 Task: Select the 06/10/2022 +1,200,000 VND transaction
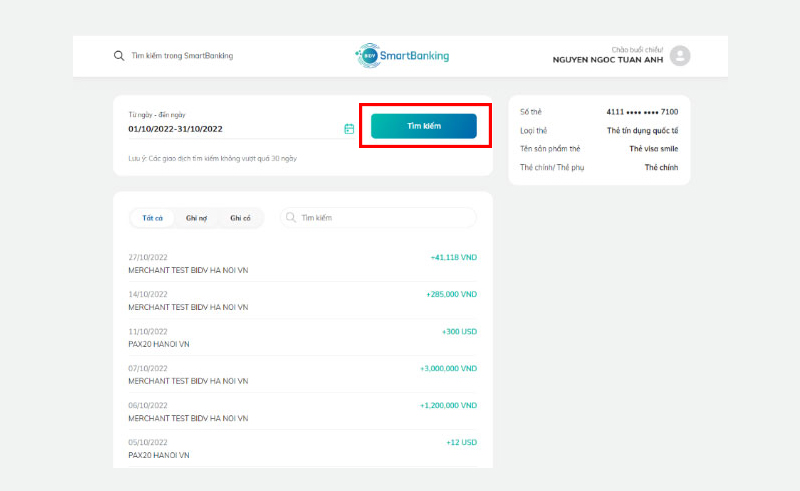[303, 411]
